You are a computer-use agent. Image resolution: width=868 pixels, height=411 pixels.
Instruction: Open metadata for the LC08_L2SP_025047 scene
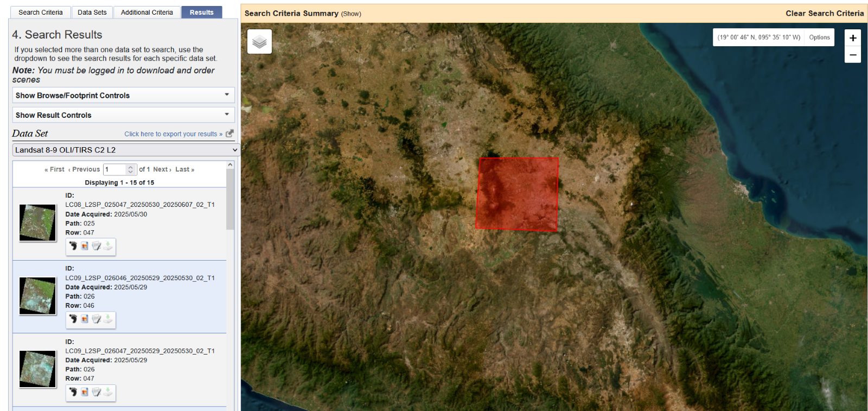(97, 246)
